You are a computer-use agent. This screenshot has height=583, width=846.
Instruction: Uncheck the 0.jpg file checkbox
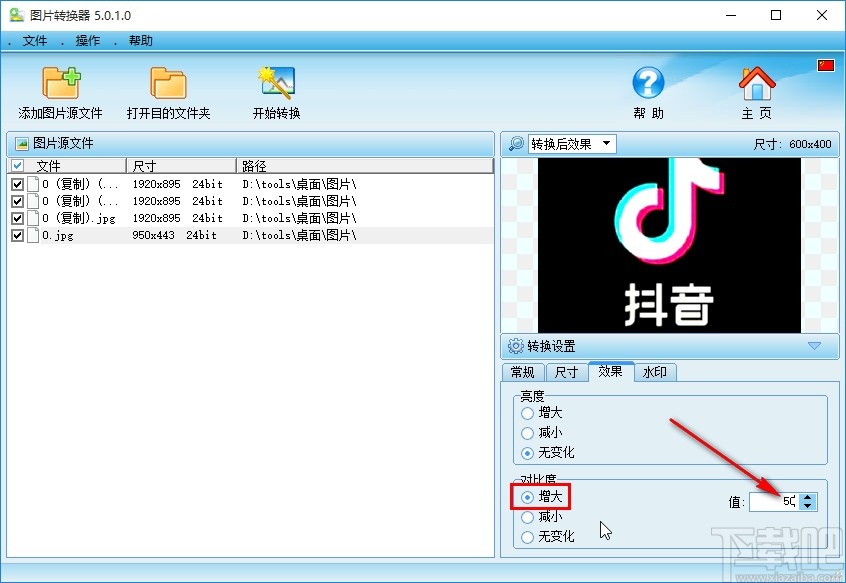click(17, 235)
